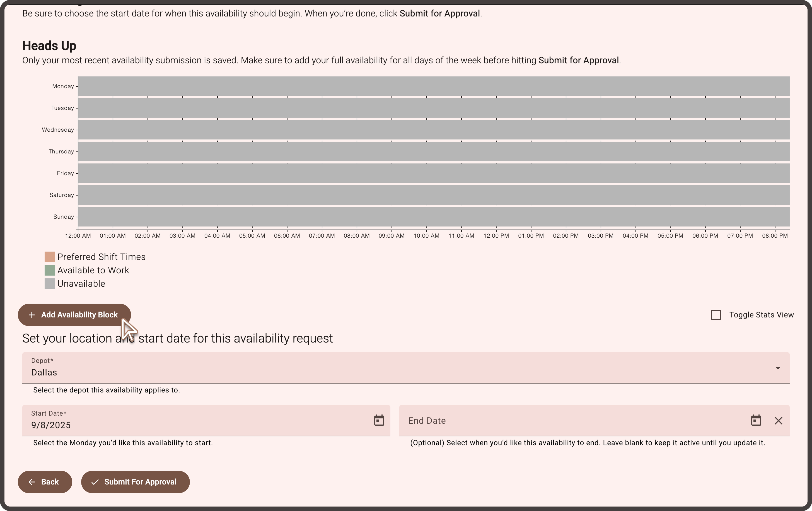The height and width of the screenshot is (511, 812).
Task: Click the Unavailable gray legend swatch
Action: pyautogui.click(x=50, y=284)
